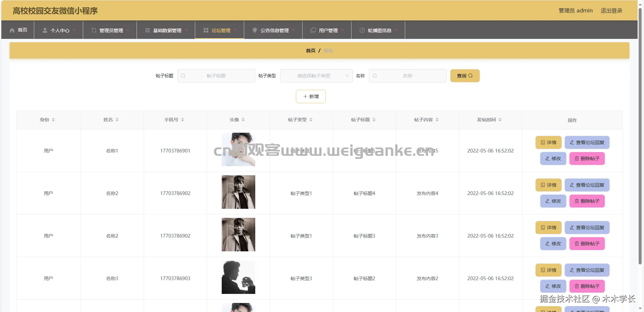This screenshot has width=644, height=312.
Task: Open the 轮播图信息 menu
Action: [x=378, y=30]
